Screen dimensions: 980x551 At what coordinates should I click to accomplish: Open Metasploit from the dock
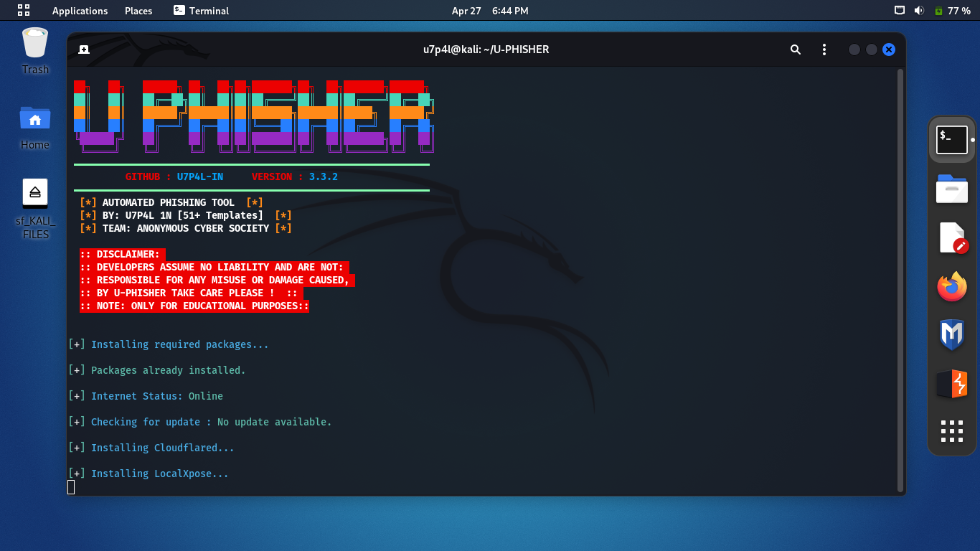tap(952, 336)
